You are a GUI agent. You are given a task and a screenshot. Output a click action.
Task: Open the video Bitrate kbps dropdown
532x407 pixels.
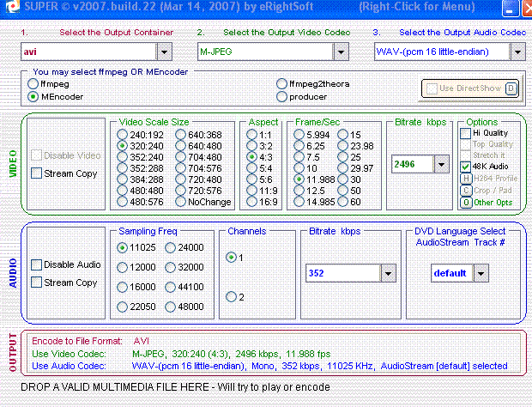click(x=441, y=164)
